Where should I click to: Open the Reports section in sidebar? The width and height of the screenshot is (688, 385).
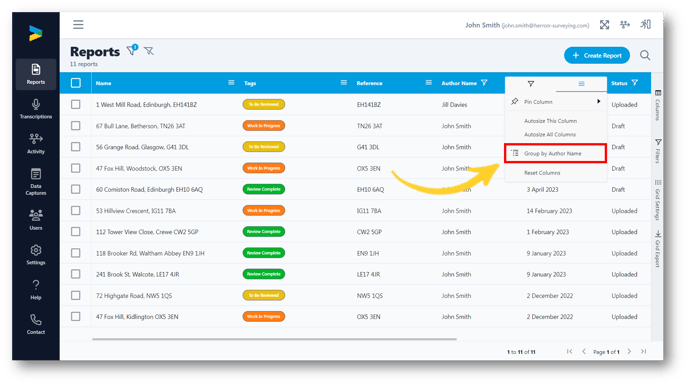[x=36, y=74]
